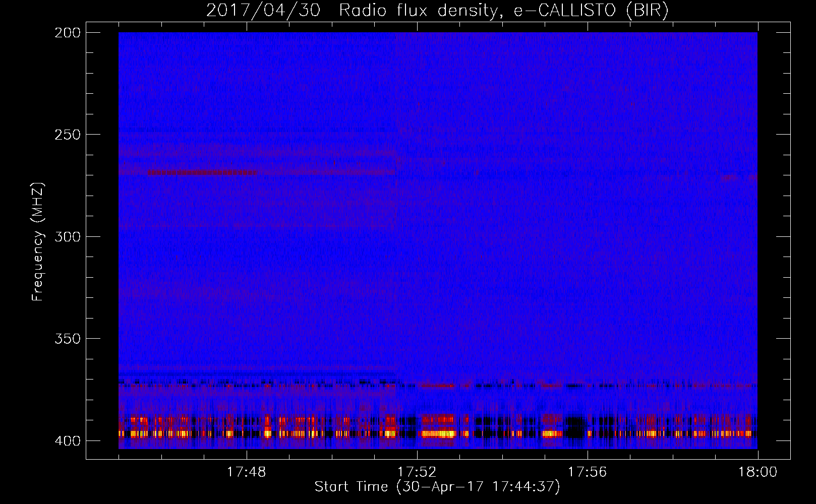Click the 'Frequency (MHZ)' axis label
This screenshot has width=816, height=504.
coord(38,241)
